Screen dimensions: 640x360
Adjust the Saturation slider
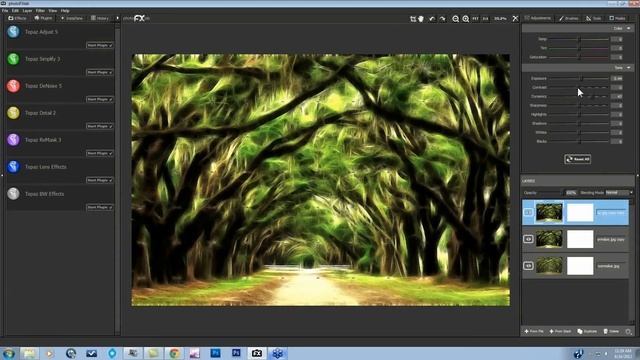tap(579, 57)
